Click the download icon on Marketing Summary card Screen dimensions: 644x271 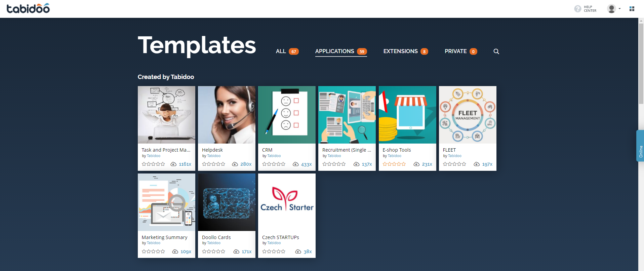coord(175,251)
